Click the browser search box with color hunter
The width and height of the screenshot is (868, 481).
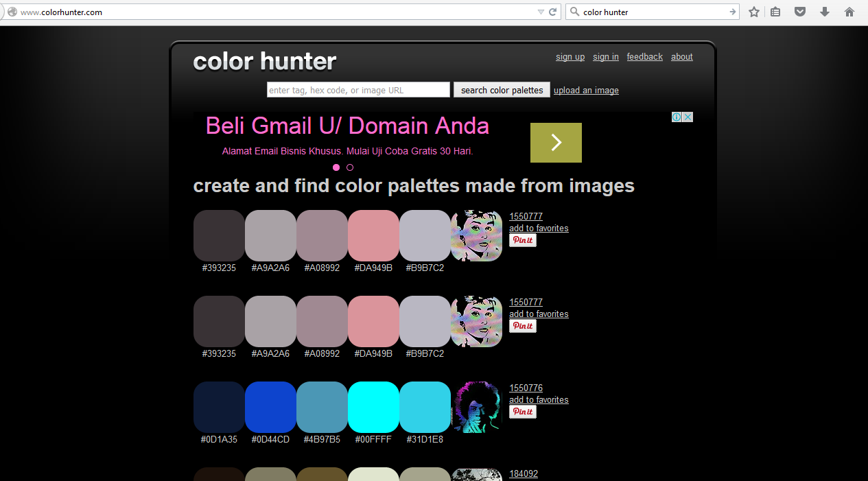[654, 12]
